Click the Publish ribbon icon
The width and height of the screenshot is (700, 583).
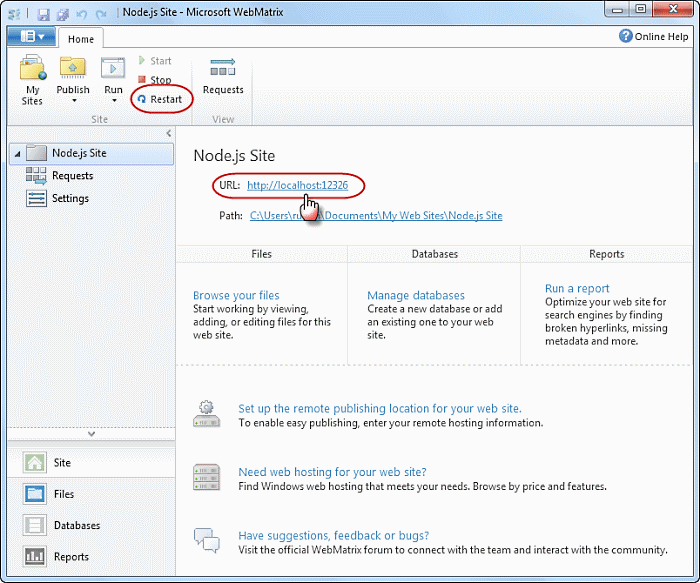(x=73, y=70)
